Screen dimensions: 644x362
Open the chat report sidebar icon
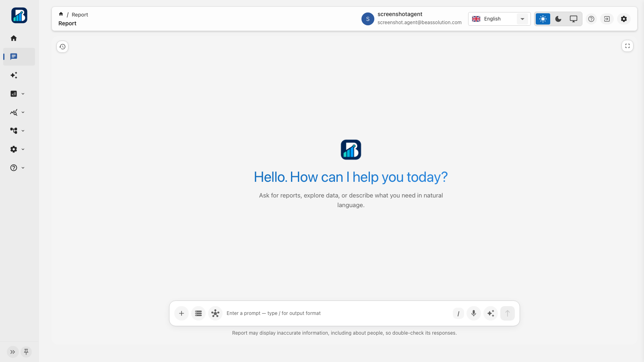[x=14, y=57]
